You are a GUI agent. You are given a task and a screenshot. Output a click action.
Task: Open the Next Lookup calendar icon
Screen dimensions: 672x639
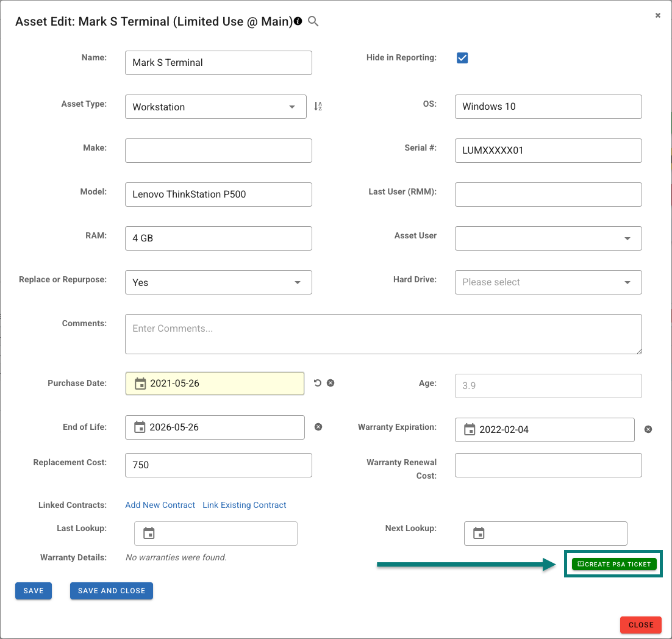[x=479, y=534]
